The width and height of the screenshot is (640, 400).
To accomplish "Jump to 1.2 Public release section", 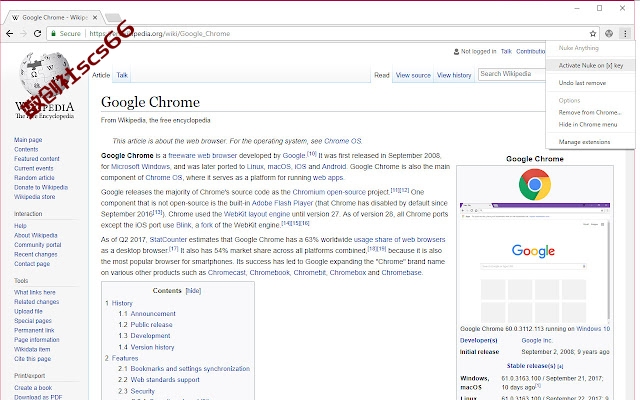I will point(145,324).
